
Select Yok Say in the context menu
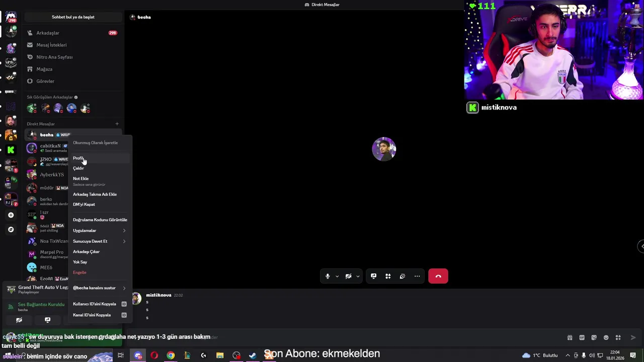point(100,262)
